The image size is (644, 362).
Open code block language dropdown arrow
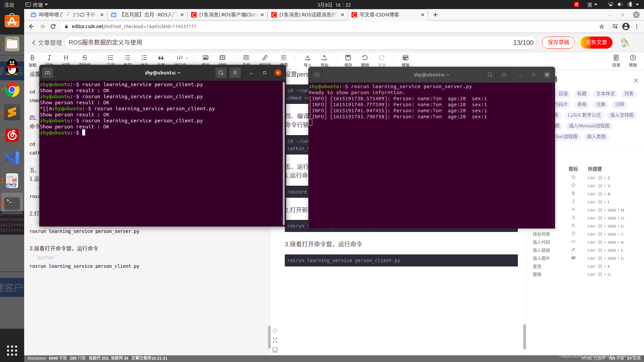point(187,58)
